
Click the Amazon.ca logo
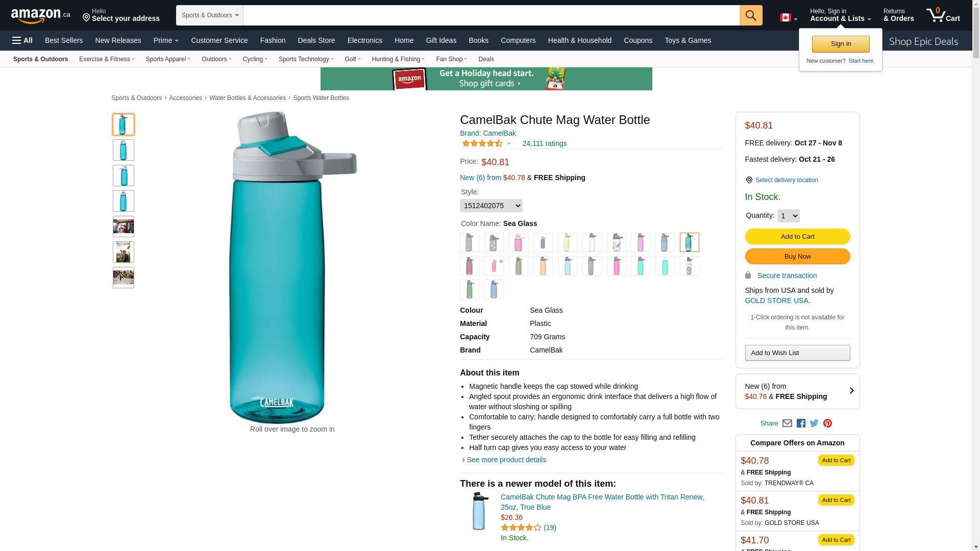40,16
